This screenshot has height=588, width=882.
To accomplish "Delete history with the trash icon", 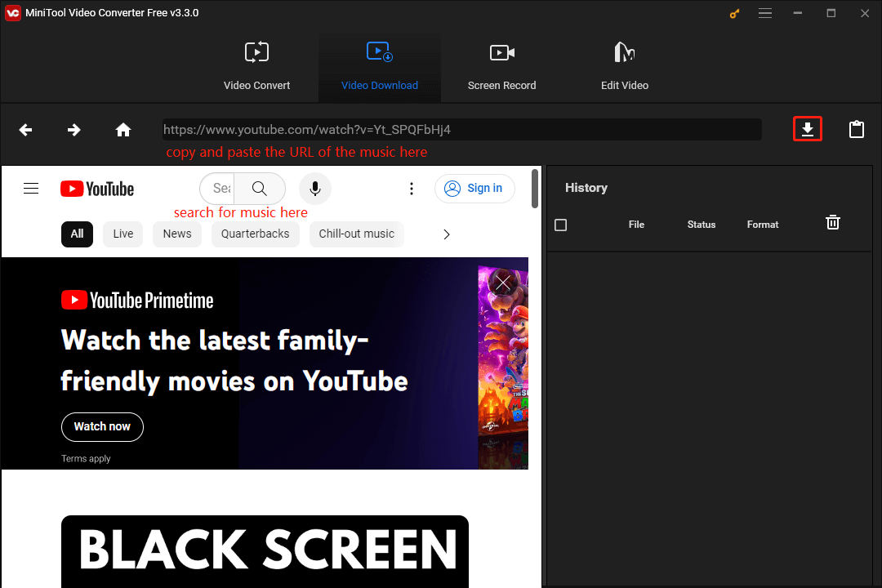I will point(832,222).
